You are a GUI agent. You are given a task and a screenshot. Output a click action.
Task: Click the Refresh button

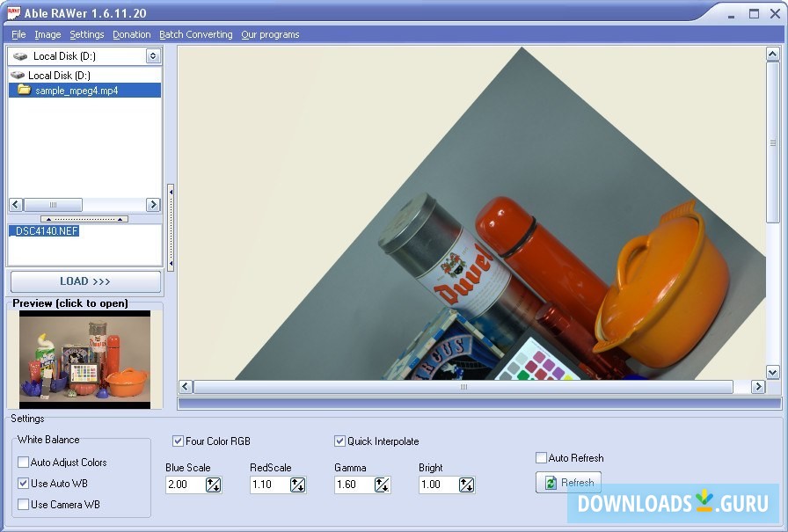pos(569,483)
